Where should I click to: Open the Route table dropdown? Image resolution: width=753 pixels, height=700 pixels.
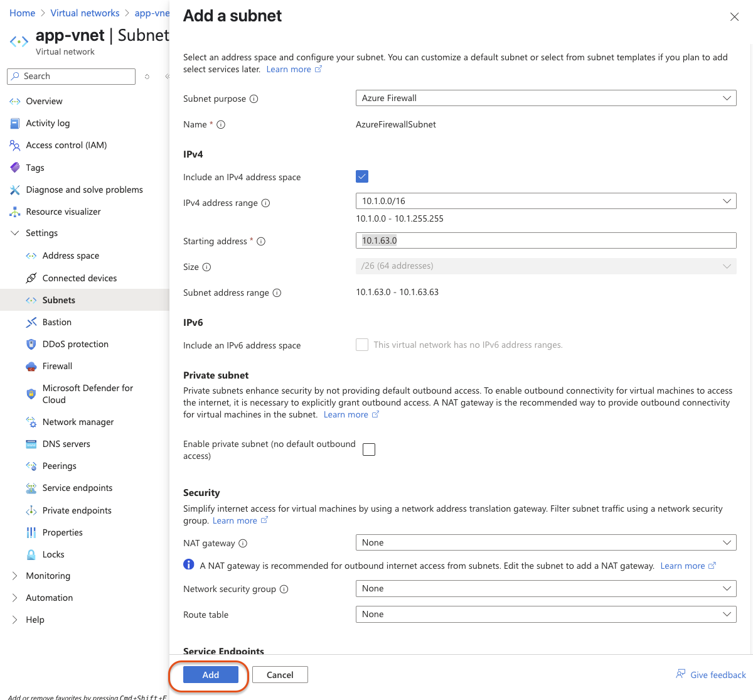point(546,614)
